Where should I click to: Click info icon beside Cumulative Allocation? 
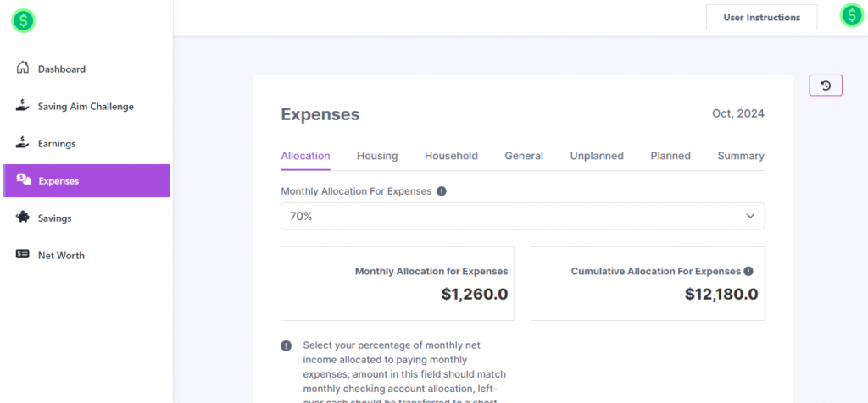[x=748, y=272]
